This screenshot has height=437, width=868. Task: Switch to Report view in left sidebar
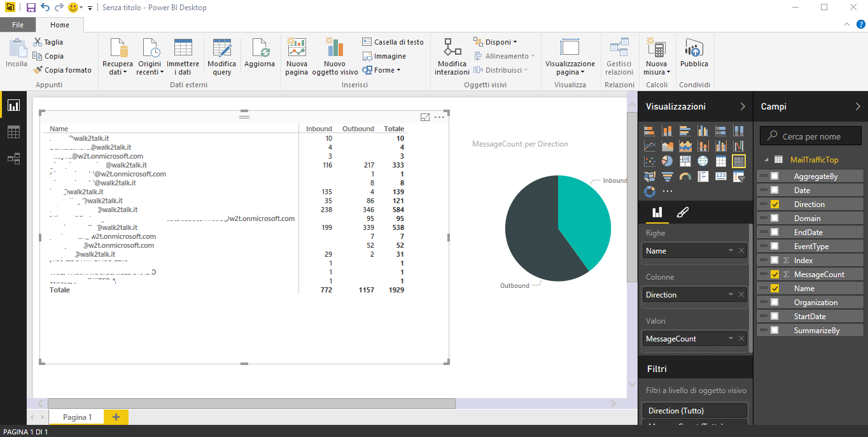pos(13,105)
